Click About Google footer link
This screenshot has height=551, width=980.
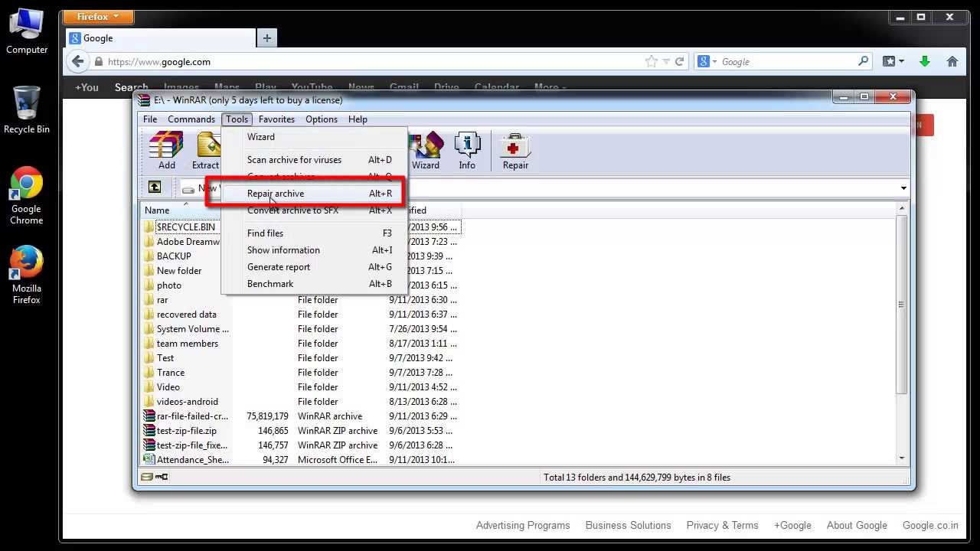(x=857, y=525)
